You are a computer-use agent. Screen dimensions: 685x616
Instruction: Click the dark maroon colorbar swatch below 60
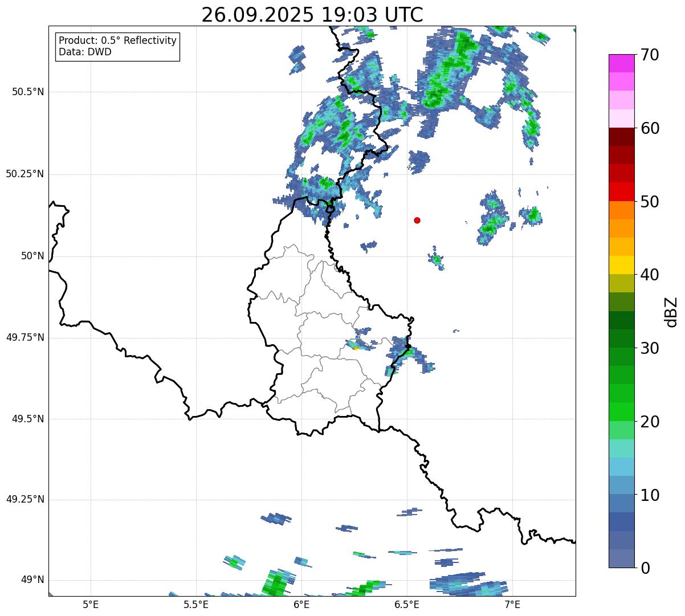[x=621, y=137]
